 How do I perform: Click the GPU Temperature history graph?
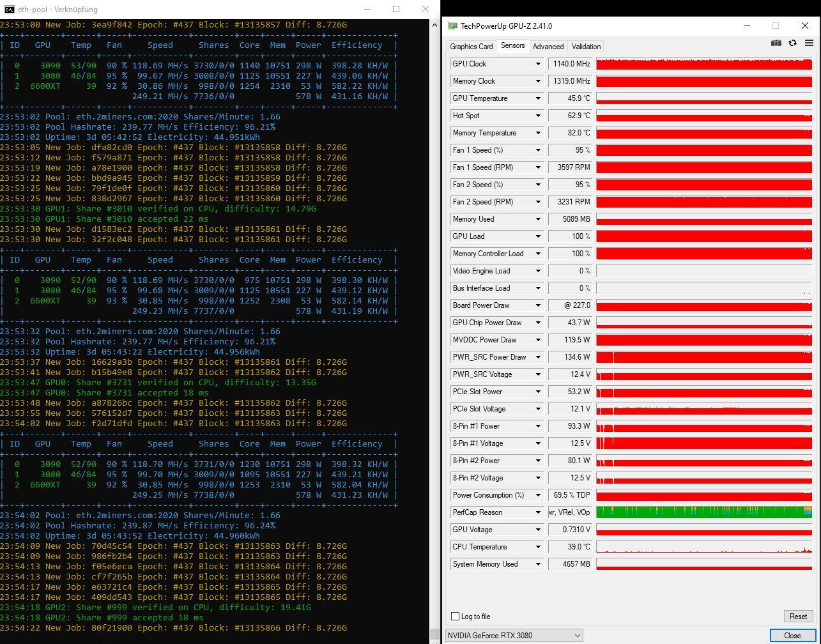(x=704, y=98)
